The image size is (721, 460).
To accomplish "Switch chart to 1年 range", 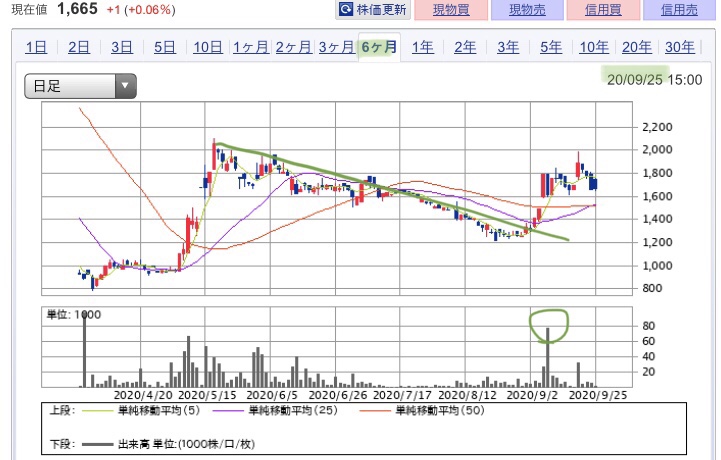I will coord(423,47).
